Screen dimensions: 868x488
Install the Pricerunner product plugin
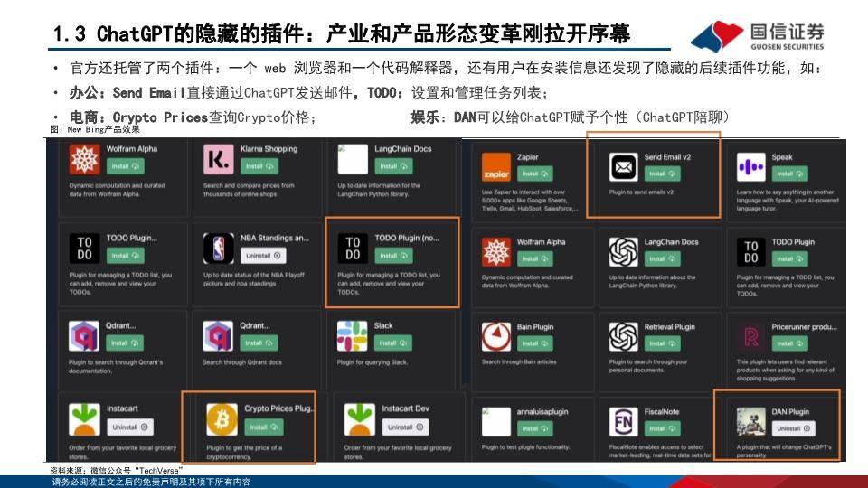[790, 343]
